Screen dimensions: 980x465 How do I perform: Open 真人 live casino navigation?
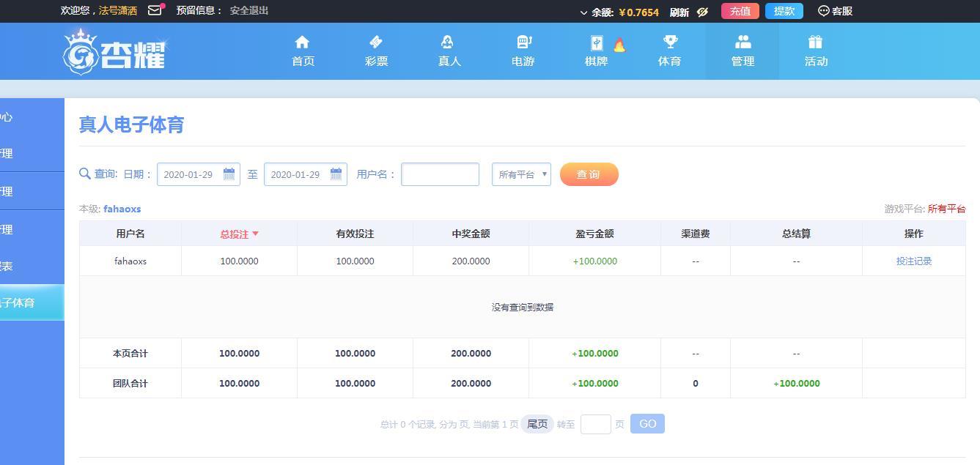[449, 51]
